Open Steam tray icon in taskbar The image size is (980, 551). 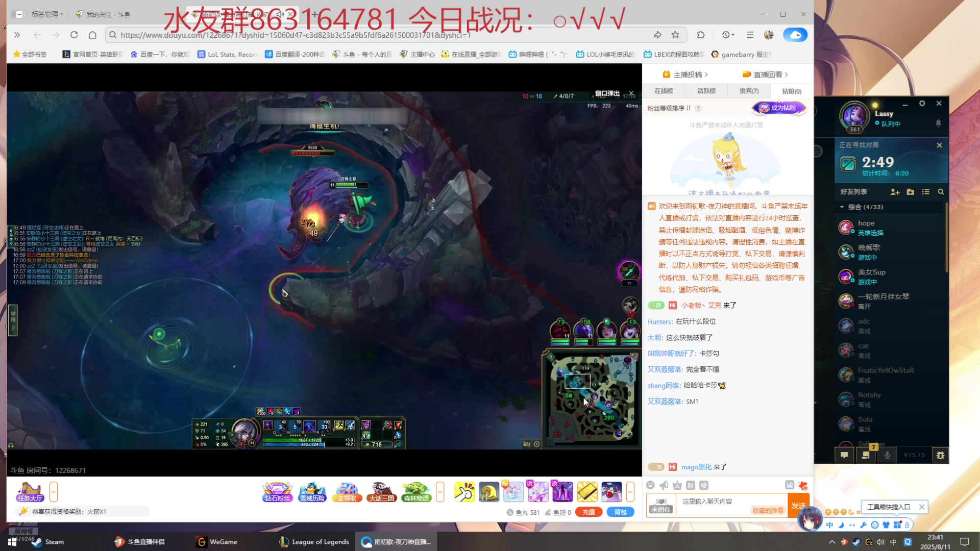pos(856,542)
